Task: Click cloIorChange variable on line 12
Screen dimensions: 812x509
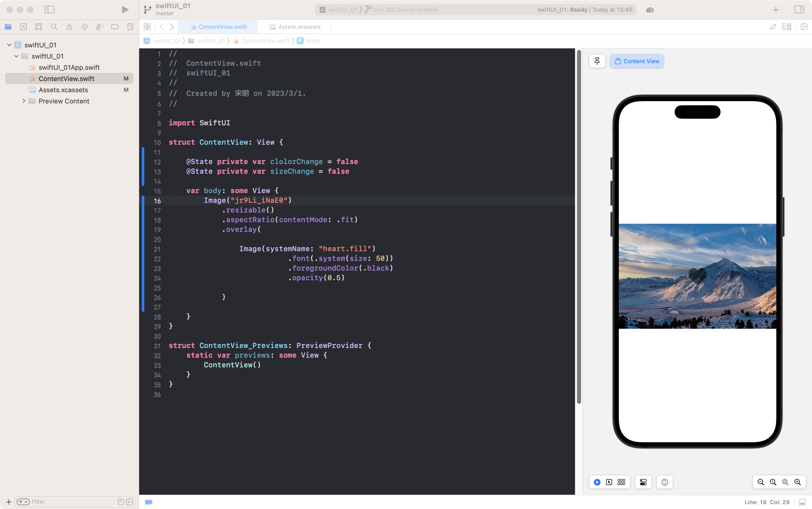Action: click(296, 162)
